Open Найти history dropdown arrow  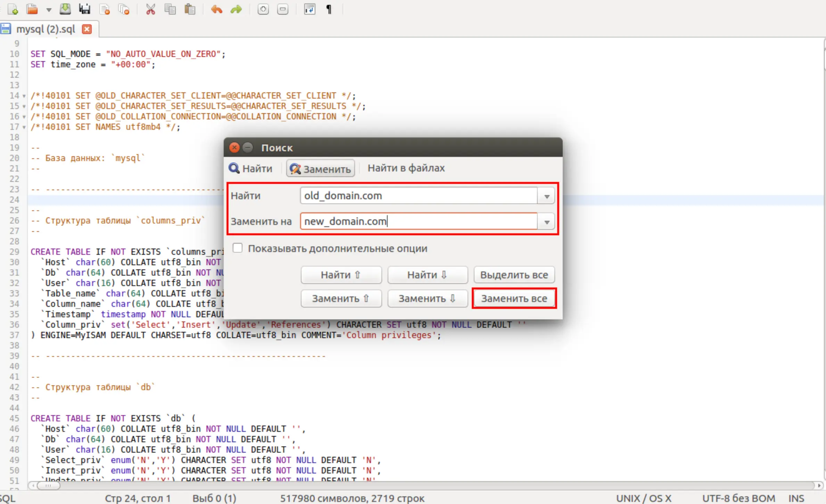point(546,196)
